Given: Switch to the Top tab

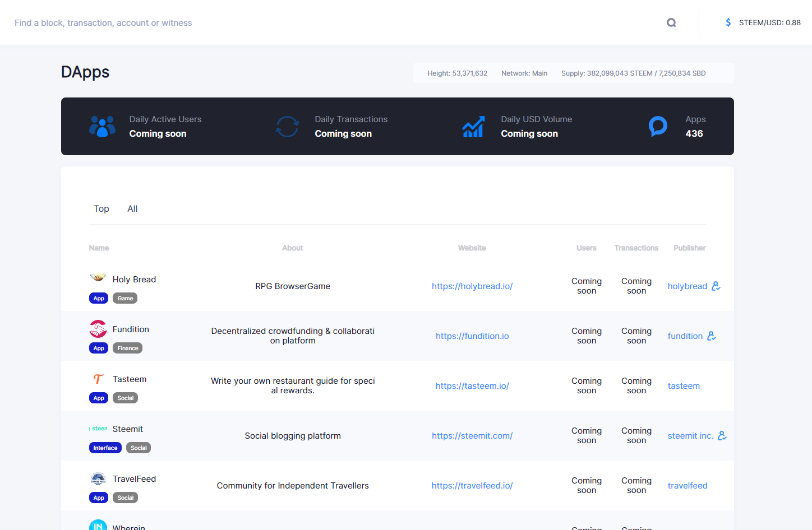Looking at the screenshot, I should point(101,209).
